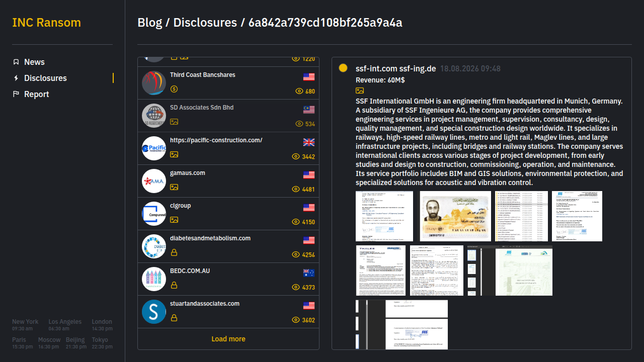
Task: Click the lock icon under diabetesandmetabolism.com
Action: coord(174,252)
